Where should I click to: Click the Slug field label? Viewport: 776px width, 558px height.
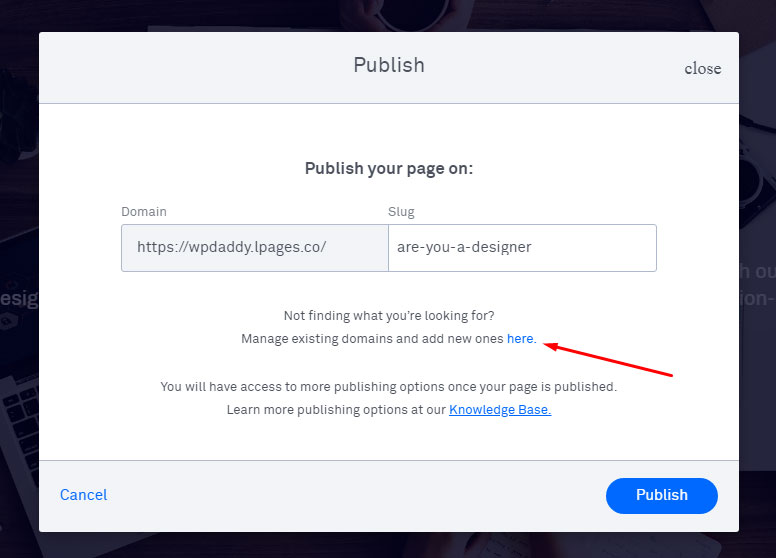pos(401,212)
